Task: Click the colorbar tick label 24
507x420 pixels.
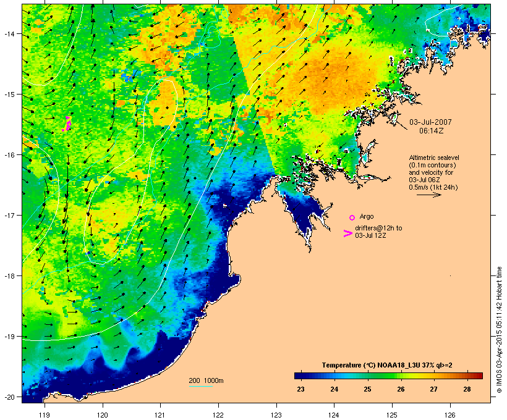Action: [334, 389]
